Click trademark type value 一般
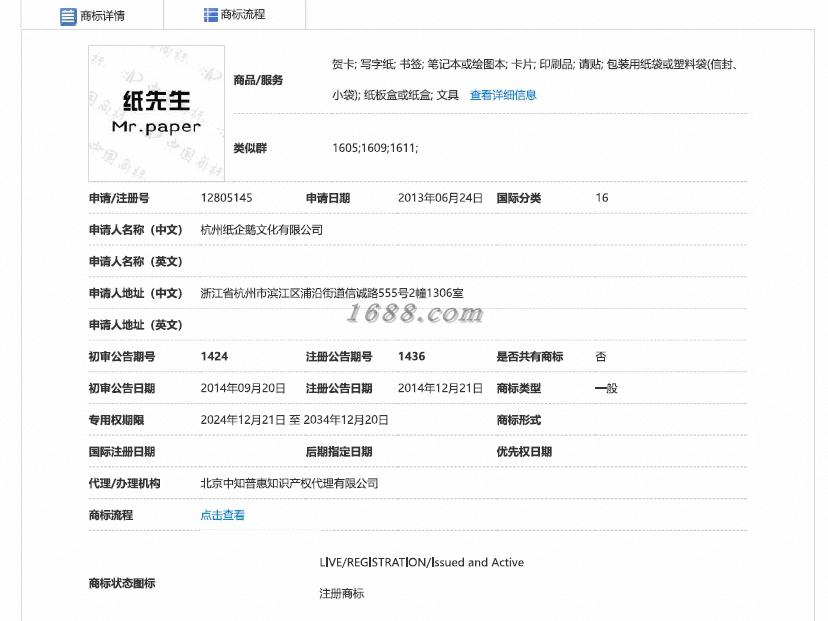This screenshot has height=621, width=828. coord(606,388)
